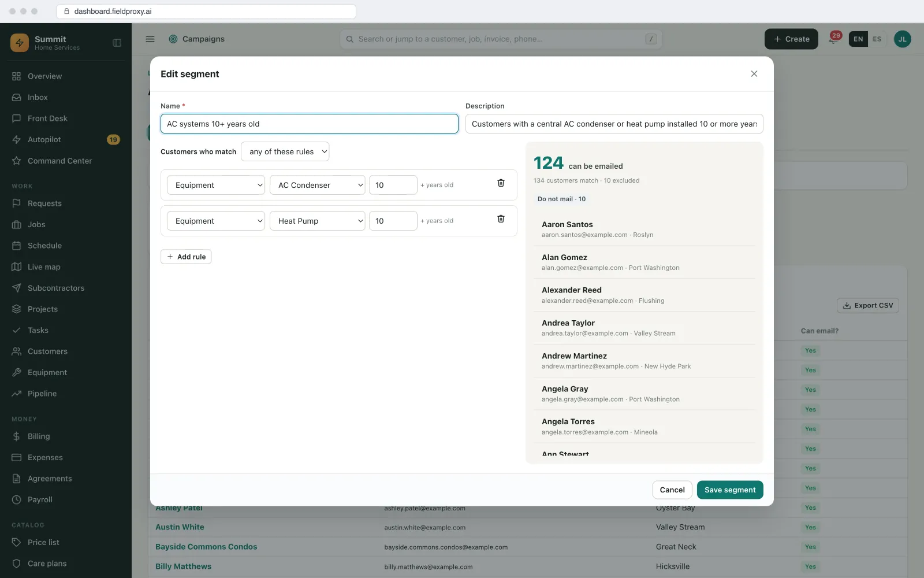Click the Summit lightning bolt logo
The width and height of the screenshot is (924, 578).
click(20, 43)
